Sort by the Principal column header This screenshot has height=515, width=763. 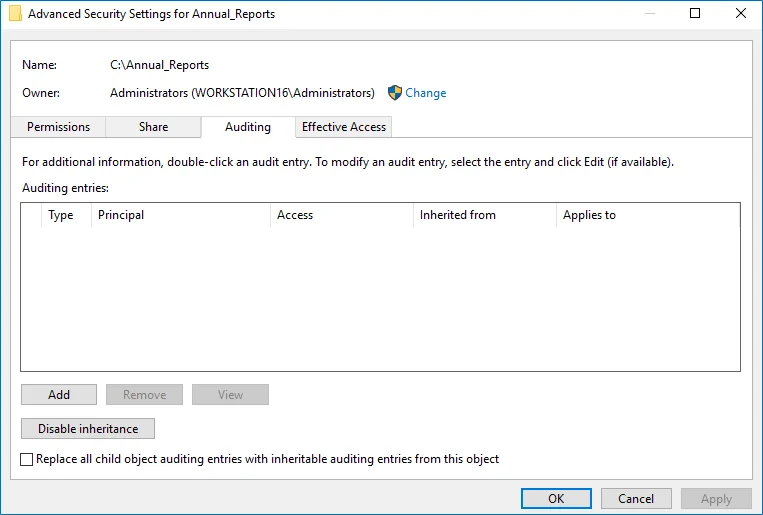pyautogui.click(x=181, y=215)
